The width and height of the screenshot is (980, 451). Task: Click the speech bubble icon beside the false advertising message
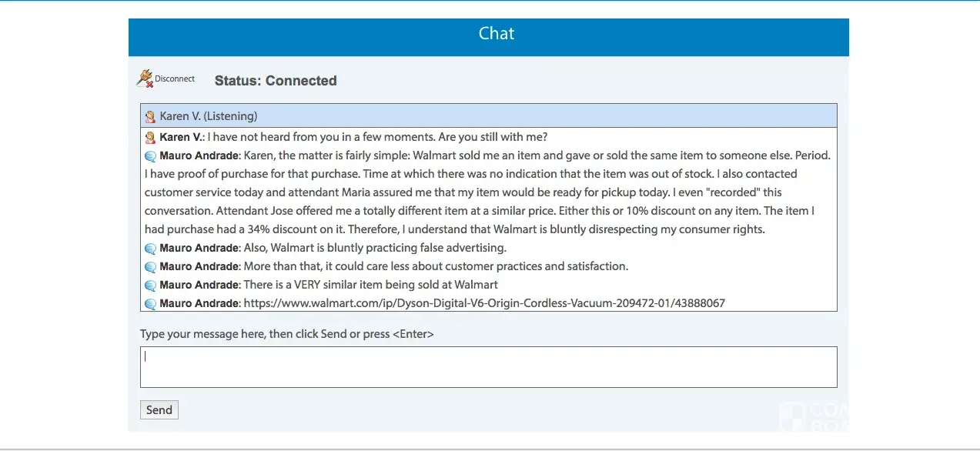point(150,249)
